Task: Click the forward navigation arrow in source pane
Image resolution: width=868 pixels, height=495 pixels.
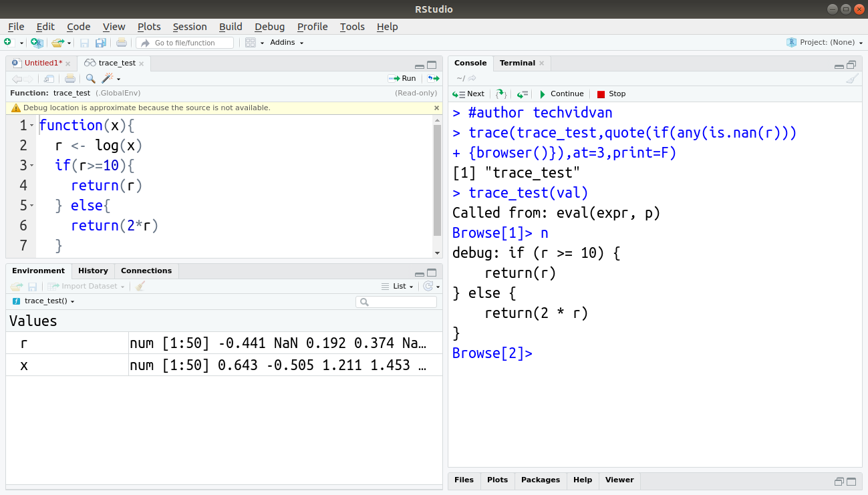Action: (28, 79)
